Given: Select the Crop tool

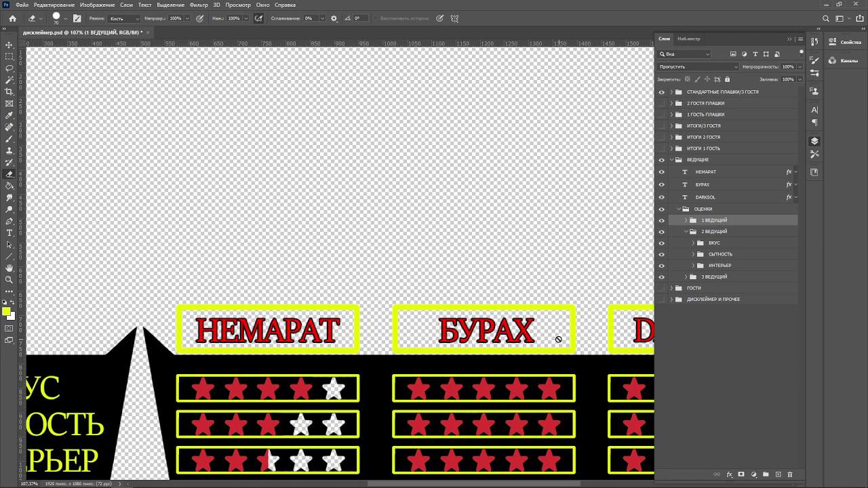Looking at the screenshot, I should tap(9, 91).
